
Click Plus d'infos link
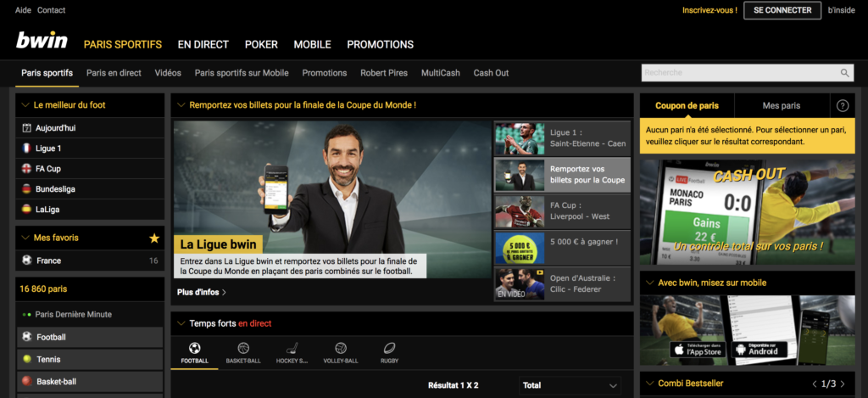coord(202,292)
